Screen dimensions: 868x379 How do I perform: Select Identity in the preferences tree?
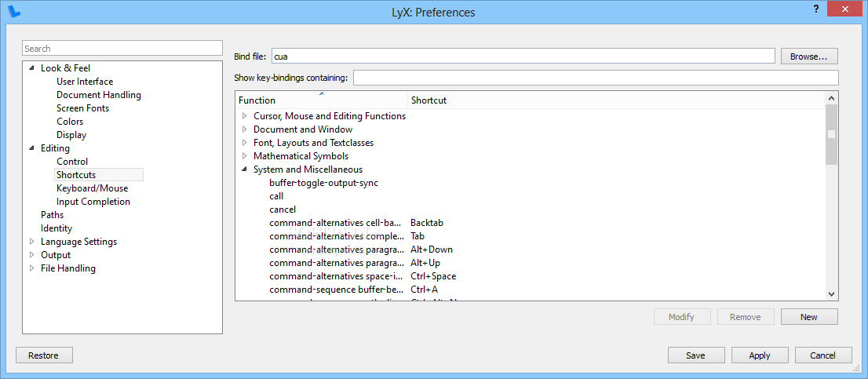point(57,228)
